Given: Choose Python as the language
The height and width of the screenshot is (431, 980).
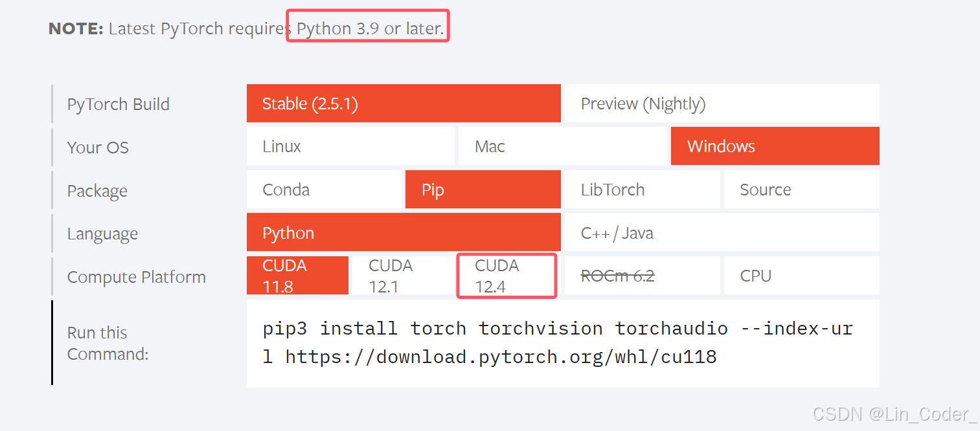Looking at the screenshot, I should click(404, 232).
